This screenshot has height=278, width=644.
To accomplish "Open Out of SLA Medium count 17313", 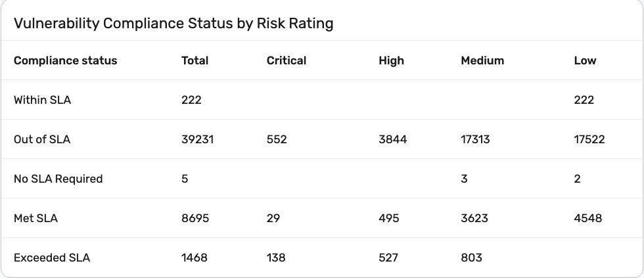I will click(x=475, y=139).
